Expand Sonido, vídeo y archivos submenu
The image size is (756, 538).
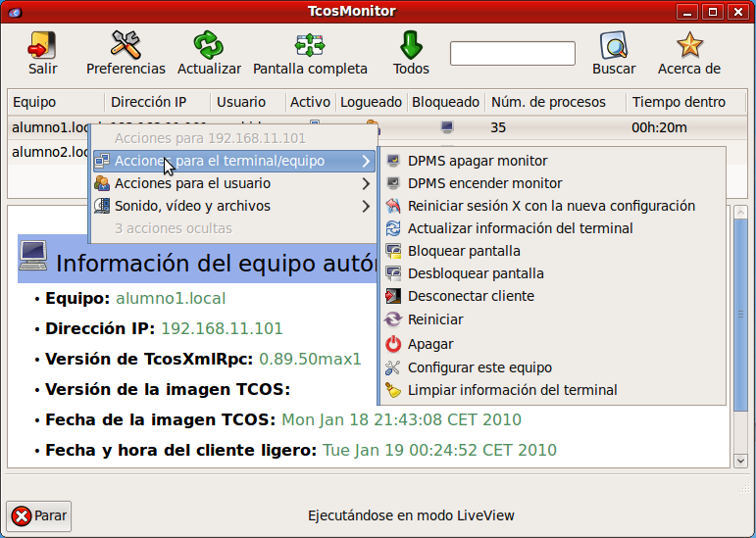192,206
